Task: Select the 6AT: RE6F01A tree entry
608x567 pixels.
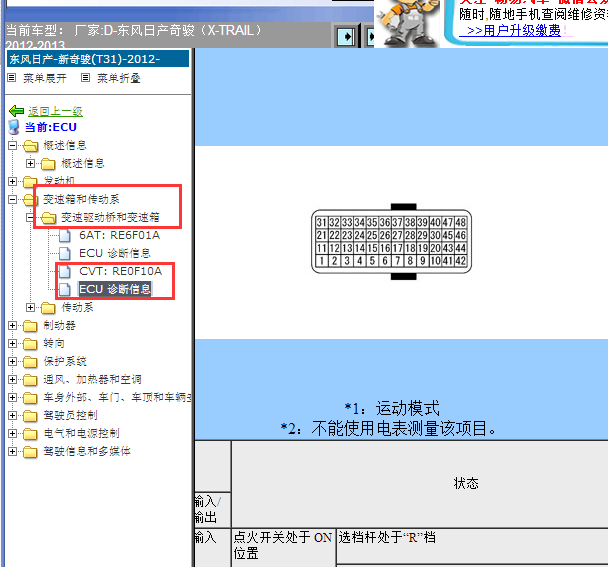Action: [119, 235]
